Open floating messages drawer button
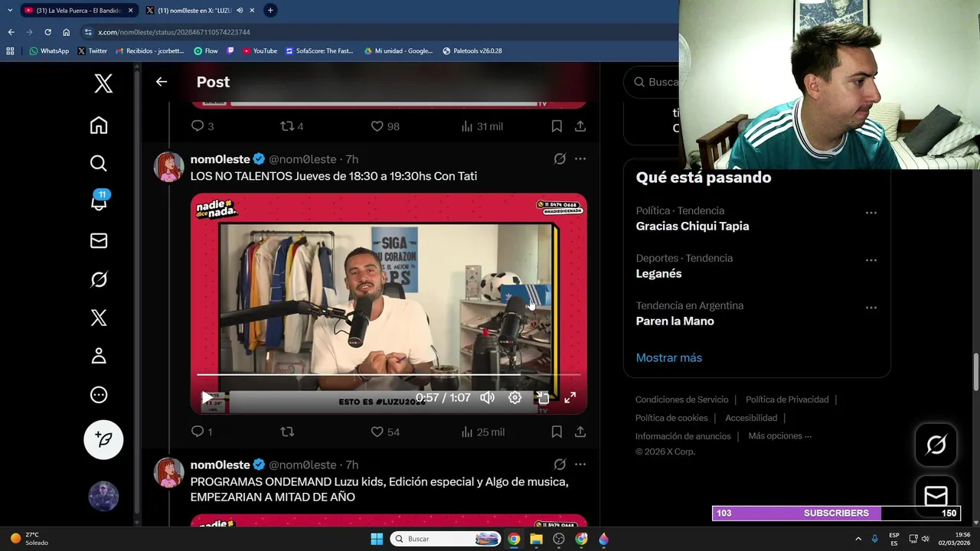Image resolution: width=980 pixels, height=551 pixels. (x=936, y=496)
